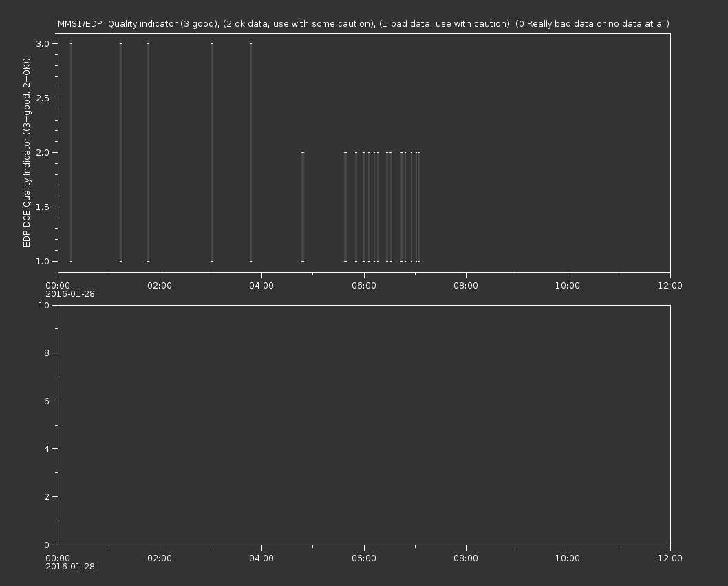Click the 04:00 time label under lower plot
Screen dimensions: 728x586
[261, 558]
